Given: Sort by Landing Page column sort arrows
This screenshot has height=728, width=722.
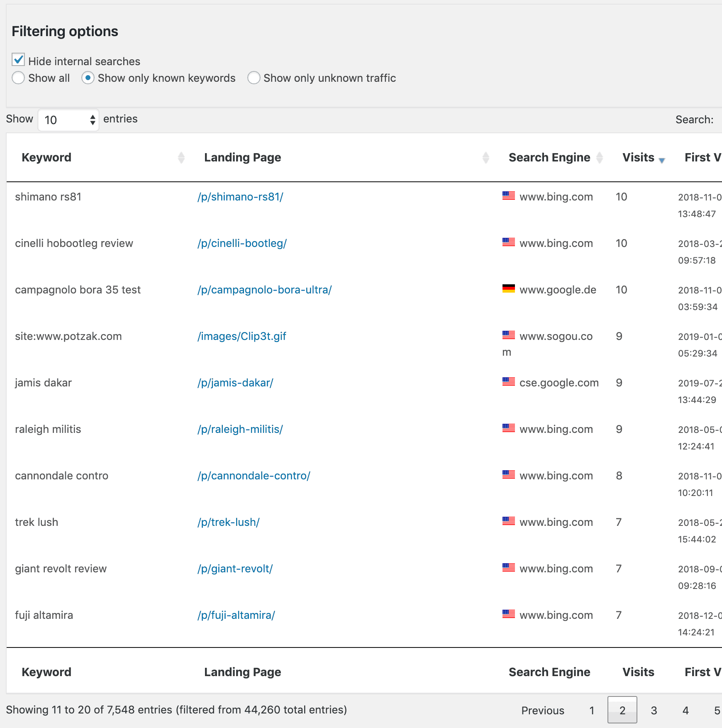Looking at the screenshot, I should [x=486, y=158].
